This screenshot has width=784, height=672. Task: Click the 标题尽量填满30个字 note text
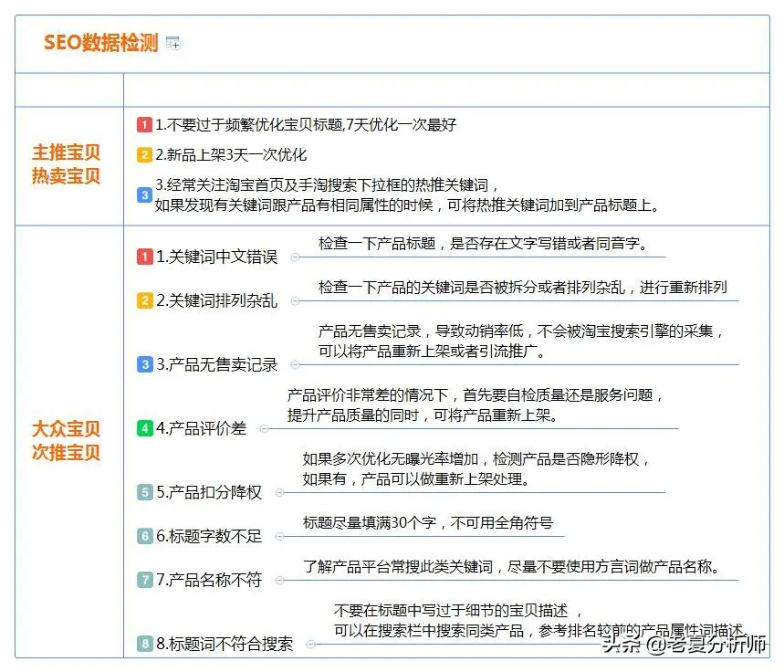[427, 523]
